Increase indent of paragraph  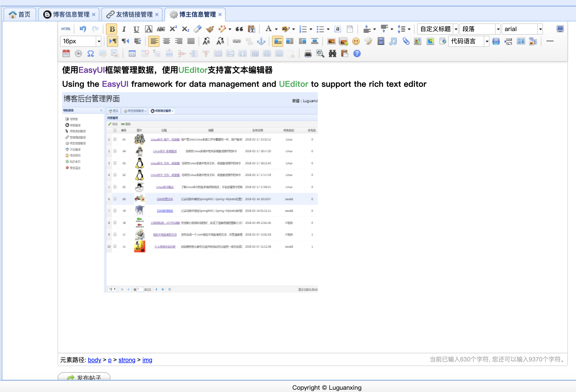[138, 41]
